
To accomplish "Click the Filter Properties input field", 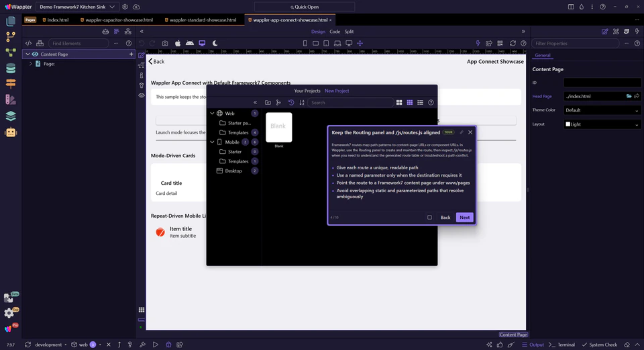I will coord(576,43).
